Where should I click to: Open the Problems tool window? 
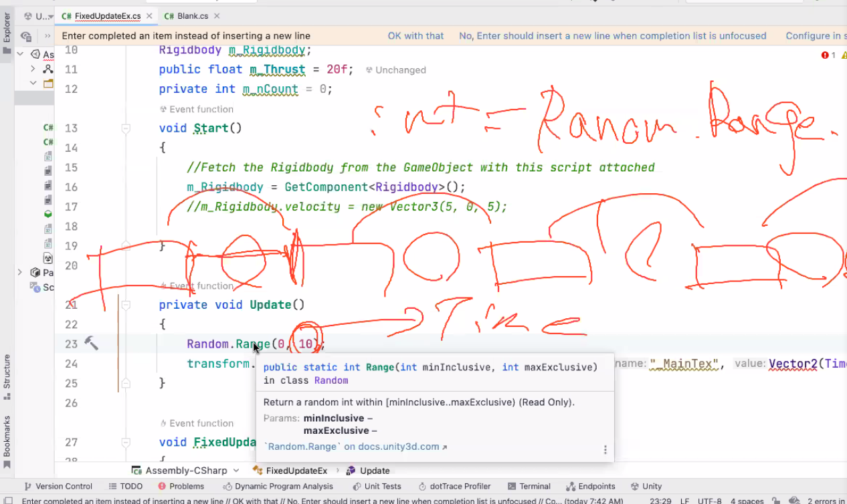tap(181, 487)
